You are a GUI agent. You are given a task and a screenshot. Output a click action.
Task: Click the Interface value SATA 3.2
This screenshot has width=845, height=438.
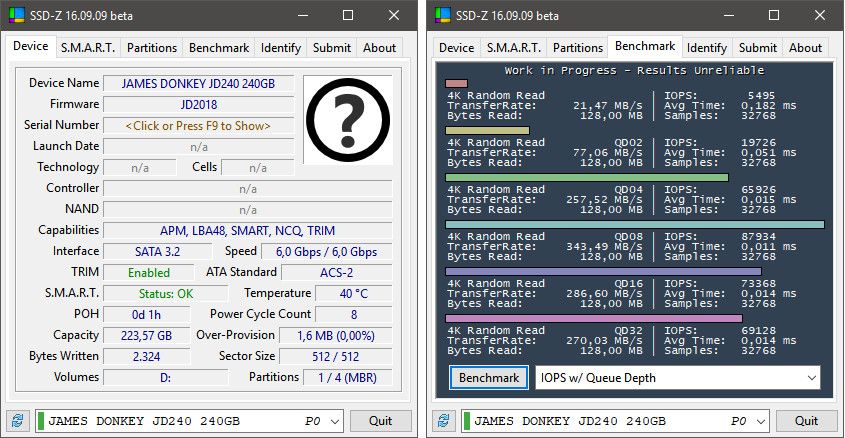pos(157,252)
